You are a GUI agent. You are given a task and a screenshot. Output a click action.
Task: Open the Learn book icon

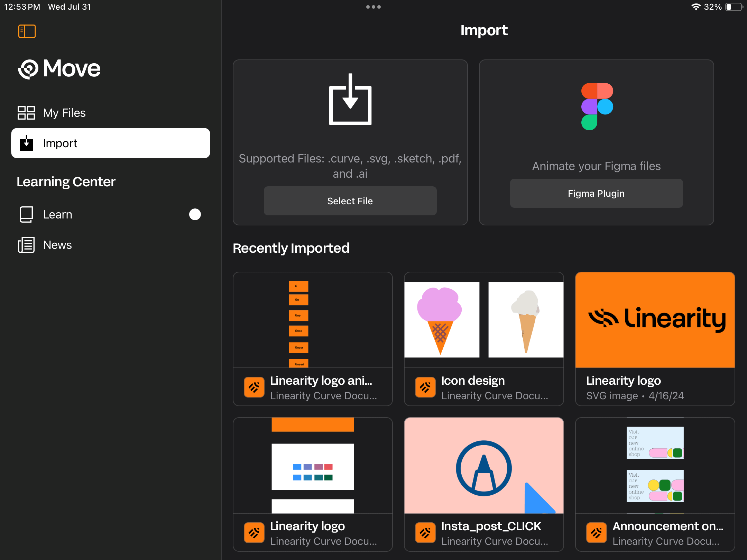pos(26,214)
